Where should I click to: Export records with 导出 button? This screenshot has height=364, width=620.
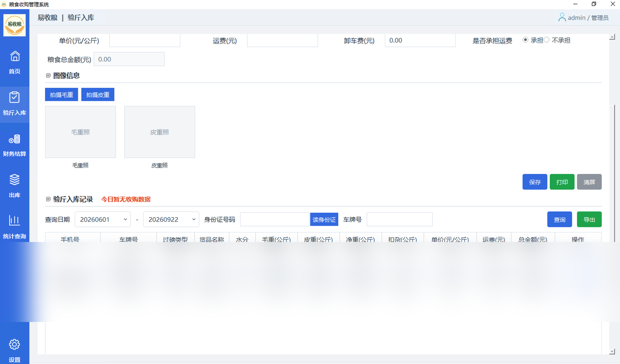(x=589, y=220)
